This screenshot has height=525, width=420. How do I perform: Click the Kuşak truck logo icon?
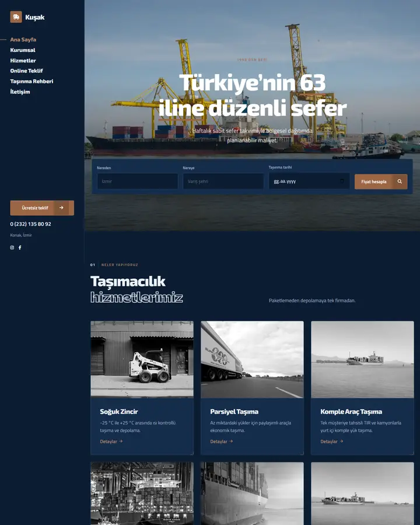pyautogui.click(x=16, y=17)
